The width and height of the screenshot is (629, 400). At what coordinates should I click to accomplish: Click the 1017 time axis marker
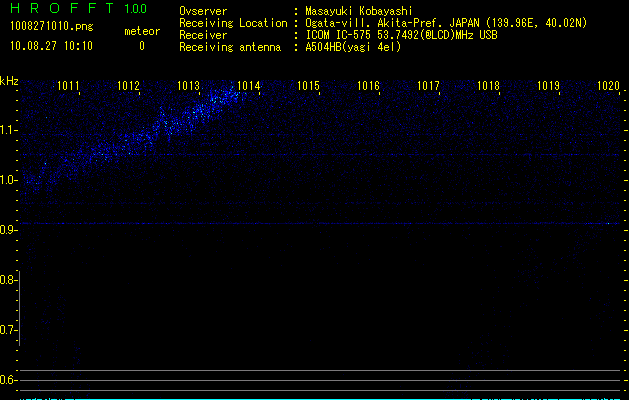click(x=428, y=86)
